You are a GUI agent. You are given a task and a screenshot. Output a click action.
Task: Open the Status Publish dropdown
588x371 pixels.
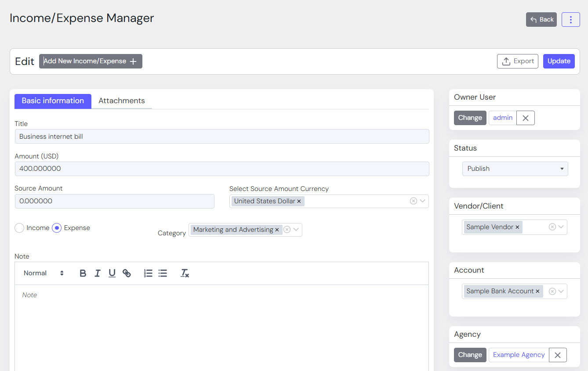tap(515, 169)
